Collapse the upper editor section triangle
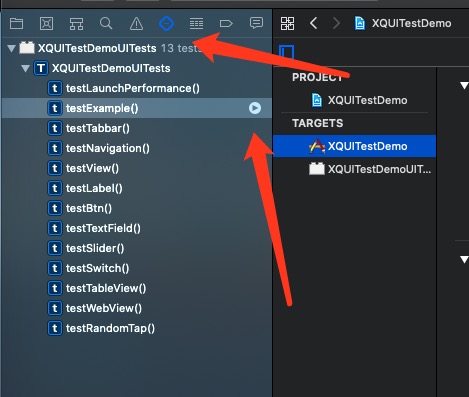Image resolution: width=469 pixels, height=397 pixels. click(464, 86)
